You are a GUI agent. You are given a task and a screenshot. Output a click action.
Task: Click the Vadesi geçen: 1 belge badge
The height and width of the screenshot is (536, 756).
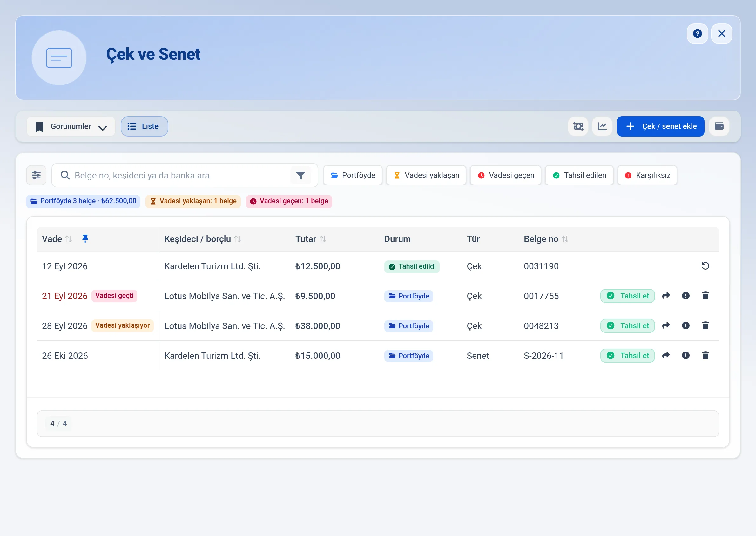point(289,201)
